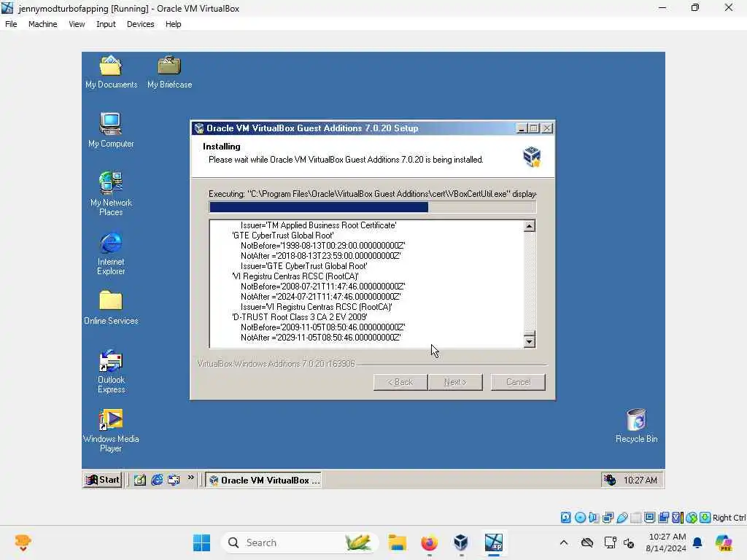The height and width of the screenshot is (560, 747).
Task: Click the host notification bell icon
Action: [697, 542]
